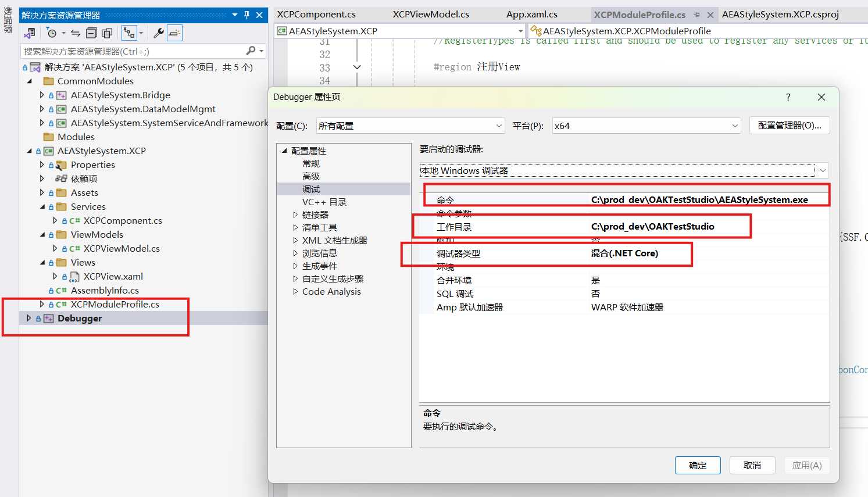868x497 pixels.
Task: Open the 平台 platform x64 dropdown
Action: pyautogui.click(x=646, y=126)
